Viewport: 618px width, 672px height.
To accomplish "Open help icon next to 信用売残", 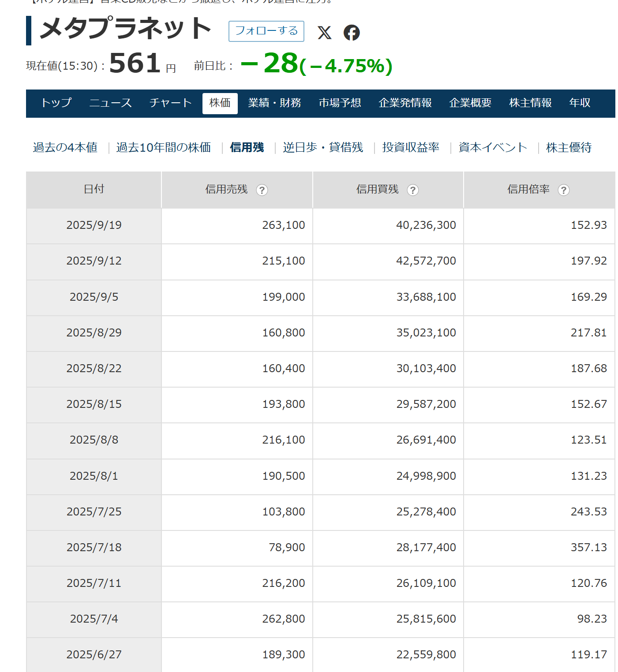I will point(262,190).
